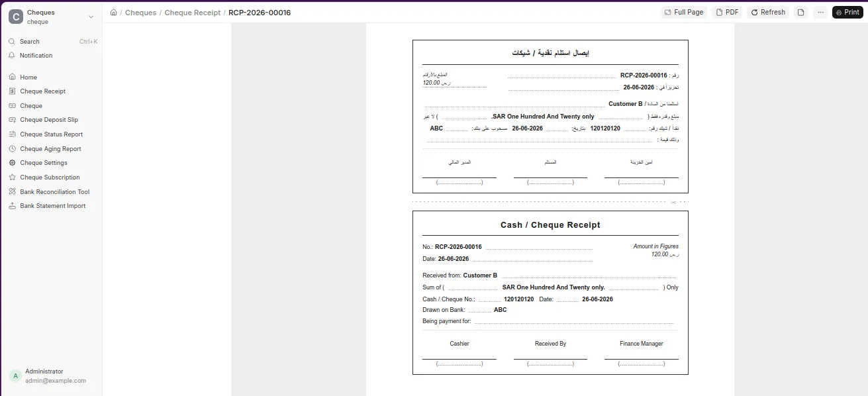
Task: Open Bank Statement Import
Action: [52, 206]
